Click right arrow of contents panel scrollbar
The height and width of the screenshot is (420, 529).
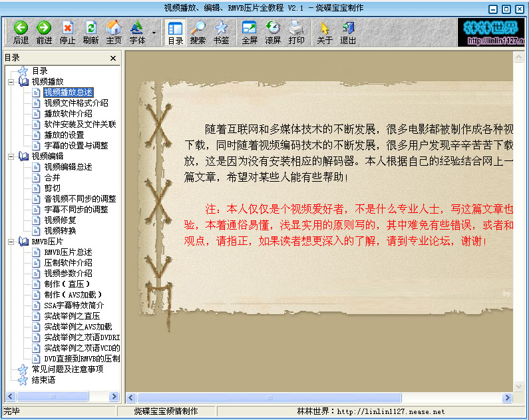coord(114,397)
